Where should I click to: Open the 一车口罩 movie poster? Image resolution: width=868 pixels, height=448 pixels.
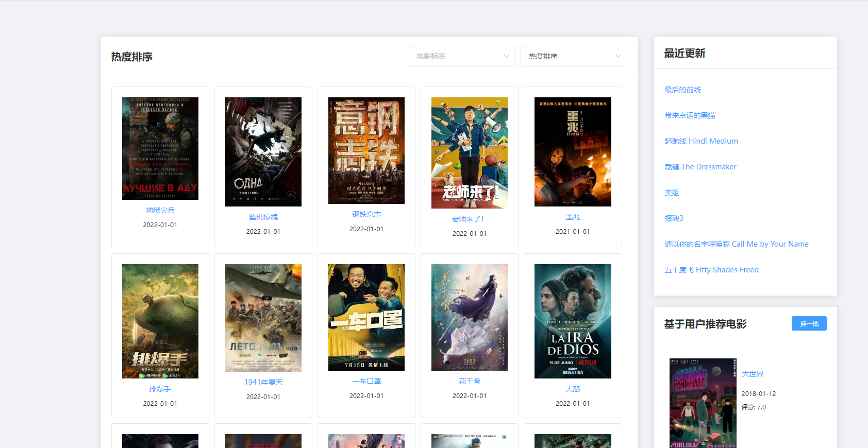click(366, 317)
